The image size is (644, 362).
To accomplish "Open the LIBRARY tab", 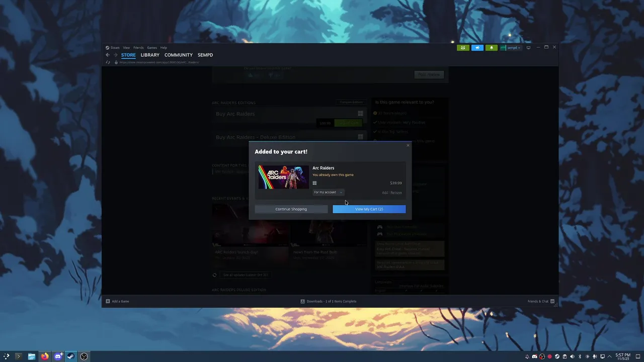I will (x=150, y=55).
